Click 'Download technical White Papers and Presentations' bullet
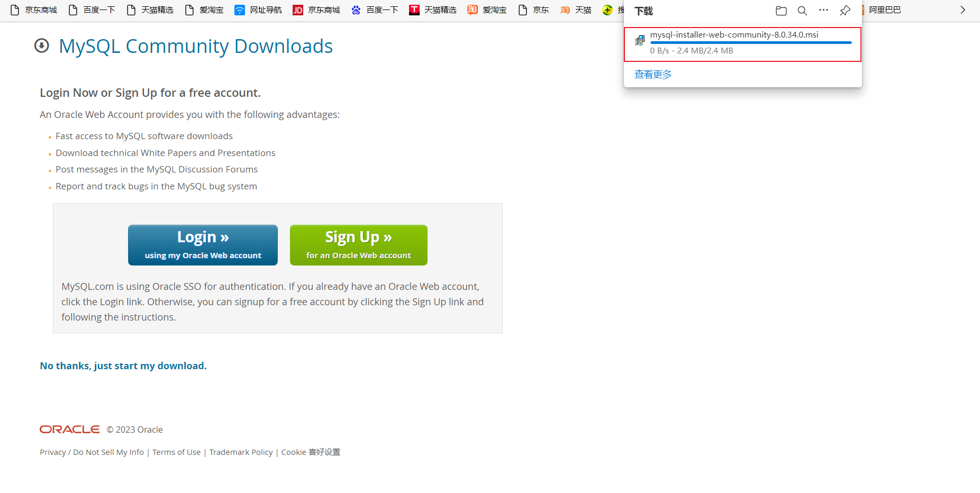The image size is (980, 493). tap(166, 153)
